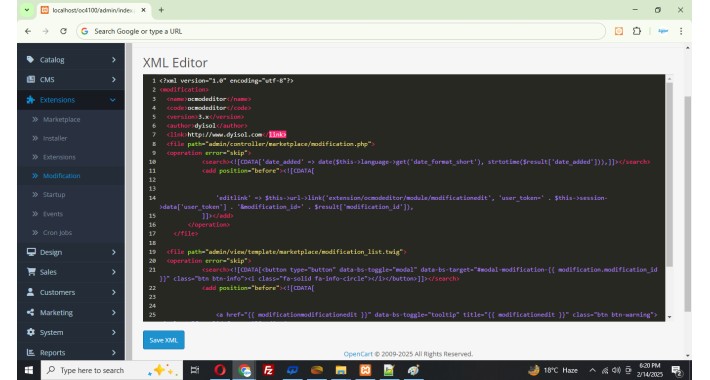710x380 pixels.
Task: Click the browser profile avatar
Action: point(663,31)
